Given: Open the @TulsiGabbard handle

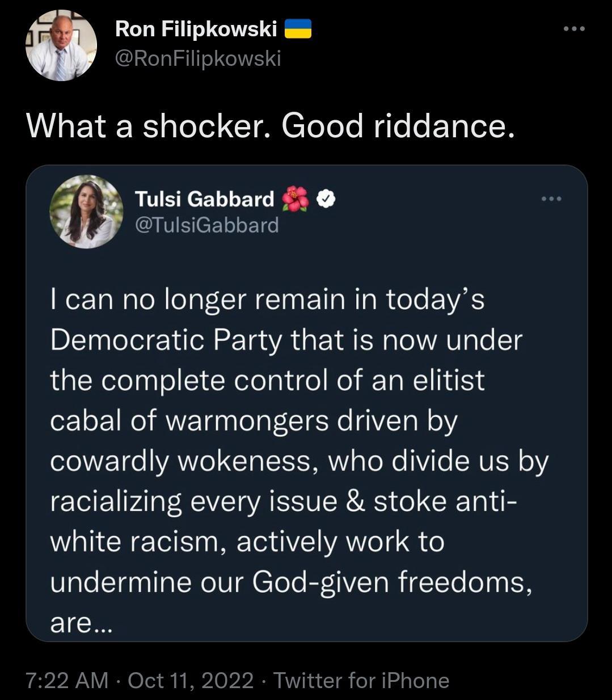Looking at the screenshot, I should tap(207, 225).
